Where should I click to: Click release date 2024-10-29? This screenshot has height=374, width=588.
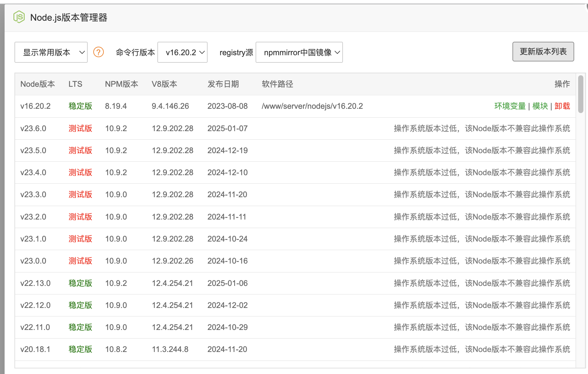point(227,327)
